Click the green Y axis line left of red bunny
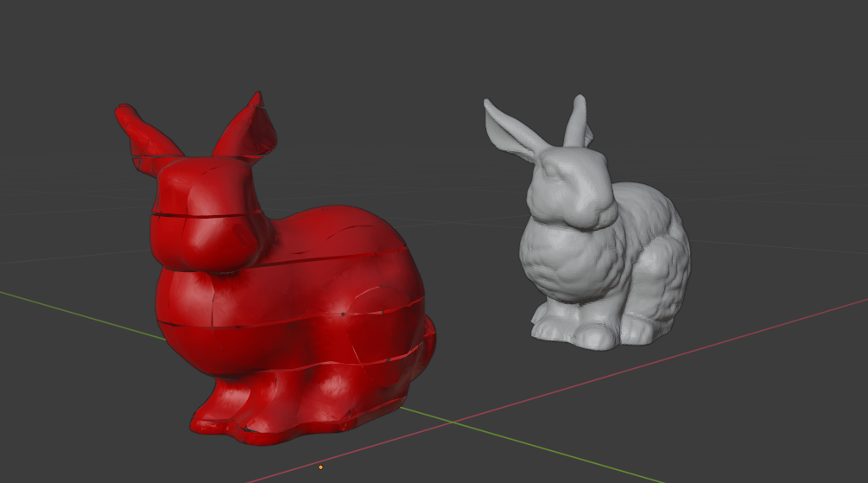Image resolution: width=868 pixels, height=483 pixels. (83, 314)
